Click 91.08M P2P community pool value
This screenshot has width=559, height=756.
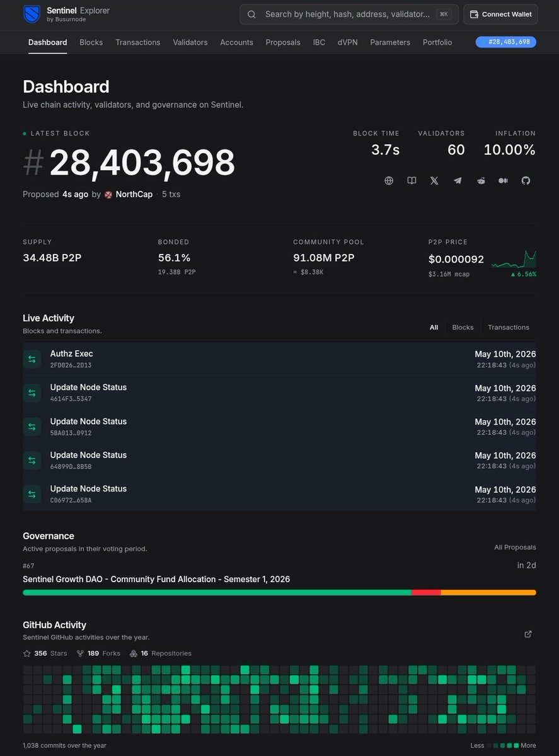pos(324,258)
